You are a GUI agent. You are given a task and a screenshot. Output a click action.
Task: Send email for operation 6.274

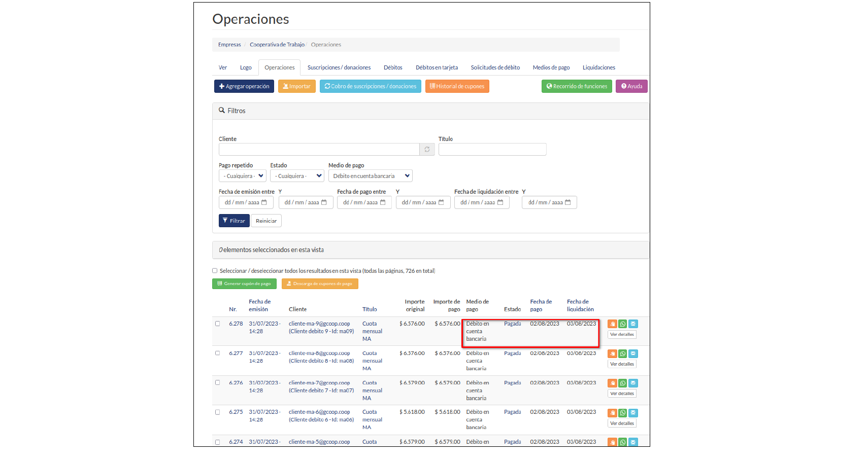[633, 442]
